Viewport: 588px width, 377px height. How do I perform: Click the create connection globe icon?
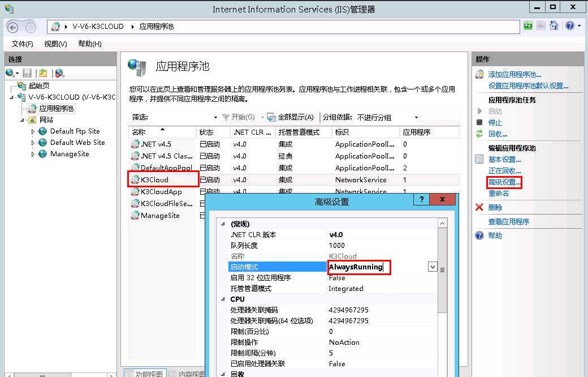[10, 73]
